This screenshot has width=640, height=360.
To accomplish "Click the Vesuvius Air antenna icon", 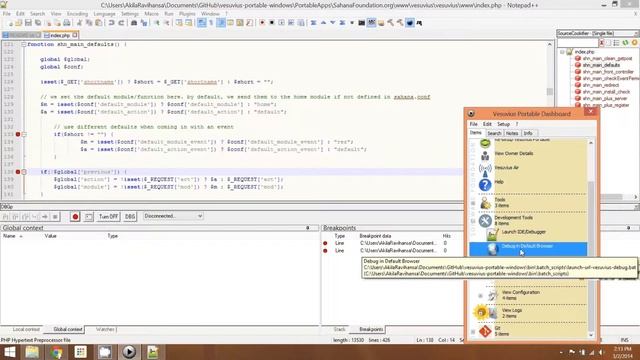I will tap(485, 170).
